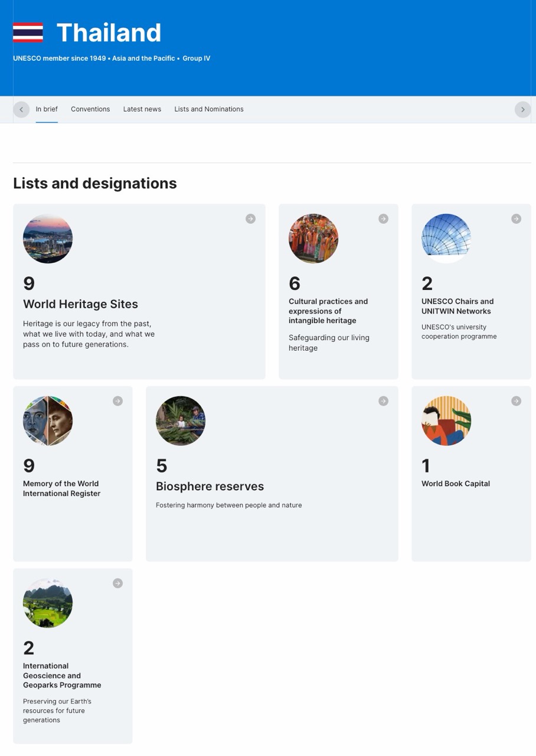Viewport: 536px width, 756px height.
Task: Click the count 1 on World Book Capital card
Action: (426, 466)
